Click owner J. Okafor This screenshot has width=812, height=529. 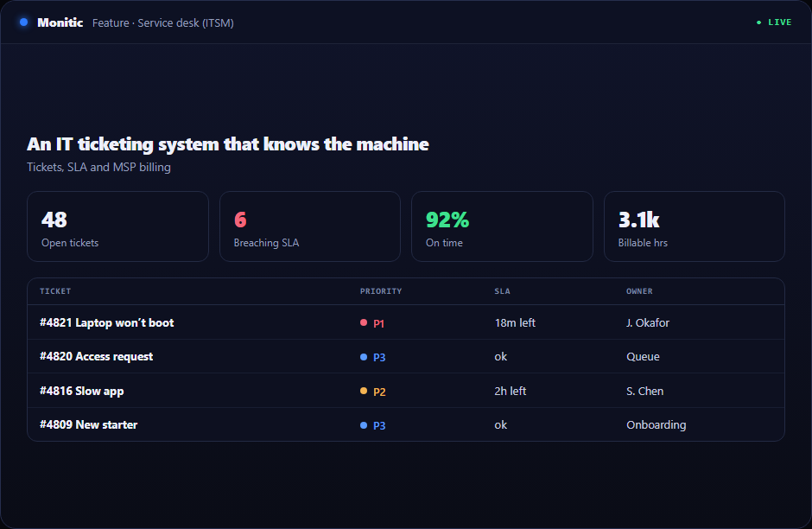click(x=648, y=322)
